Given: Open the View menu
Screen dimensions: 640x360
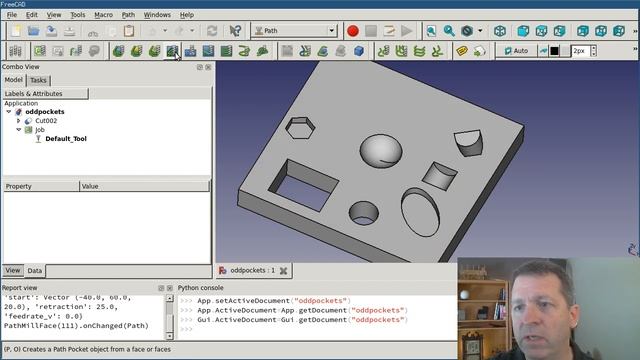Looking at the screenshot, I should pyautogui.click(x=53, y=15).
